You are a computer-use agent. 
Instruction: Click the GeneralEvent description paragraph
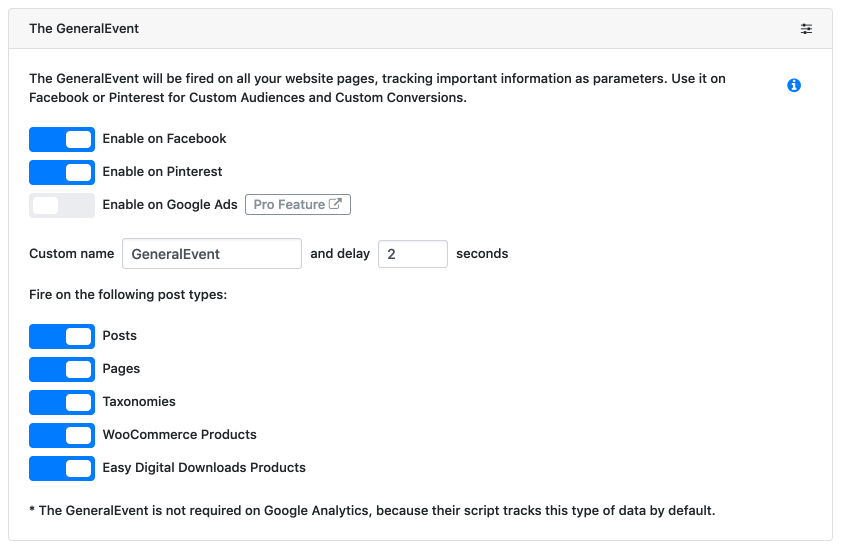click(377, 88)
